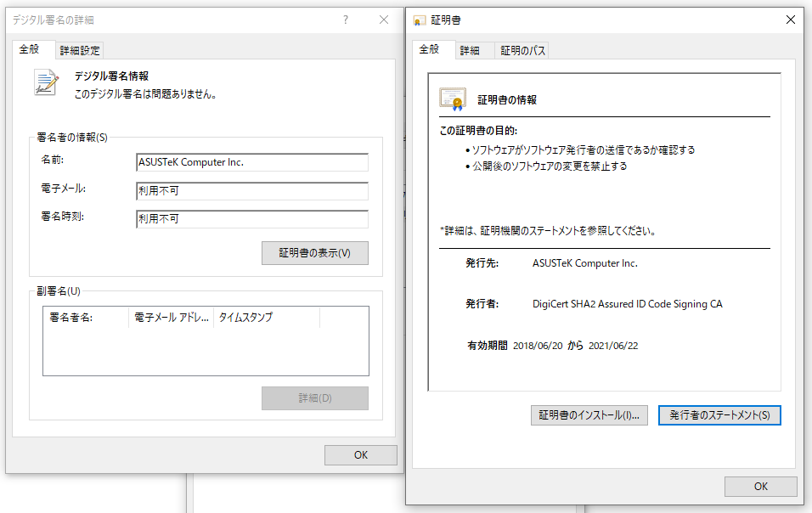This screenshot has height=513, width=812.
Task: Click the 名前 field showing ASUSTeK Computer Inc.
Action: [x=252, y=162]
